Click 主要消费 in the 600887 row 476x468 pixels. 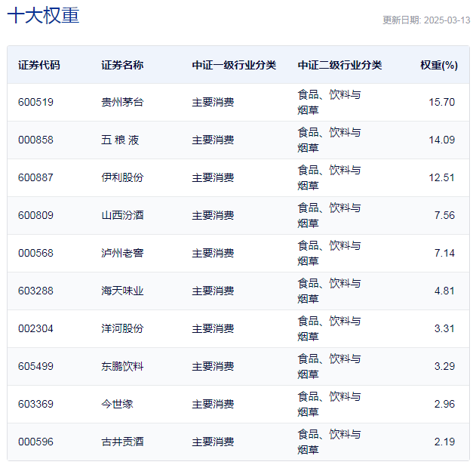click(x=213, y=177)
